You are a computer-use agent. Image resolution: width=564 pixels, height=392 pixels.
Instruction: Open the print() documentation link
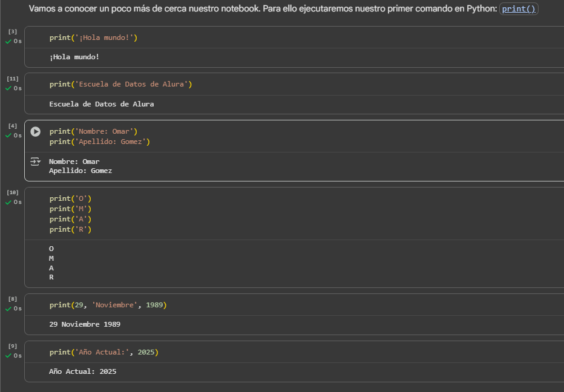pos(519,9)
